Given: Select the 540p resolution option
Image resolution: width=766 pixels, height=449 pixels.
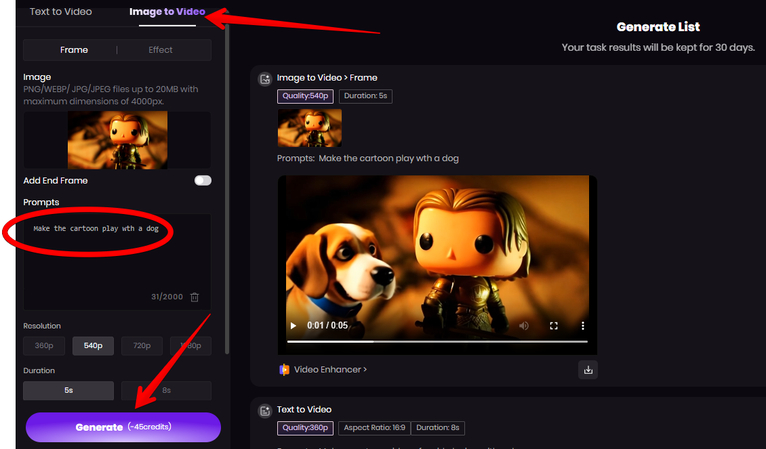Looking at the screenshot, I should [93, 346].
